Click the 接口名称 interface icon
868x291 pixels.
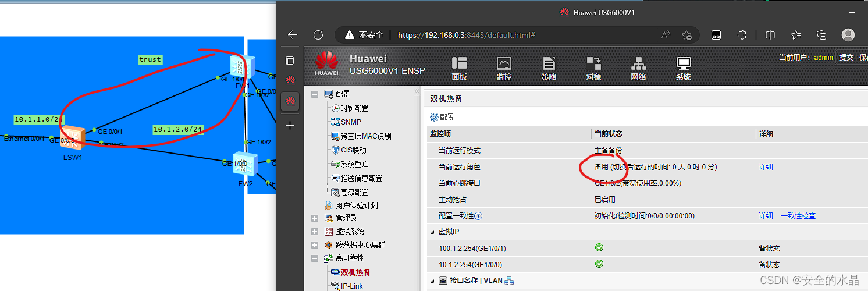[443, 281]
